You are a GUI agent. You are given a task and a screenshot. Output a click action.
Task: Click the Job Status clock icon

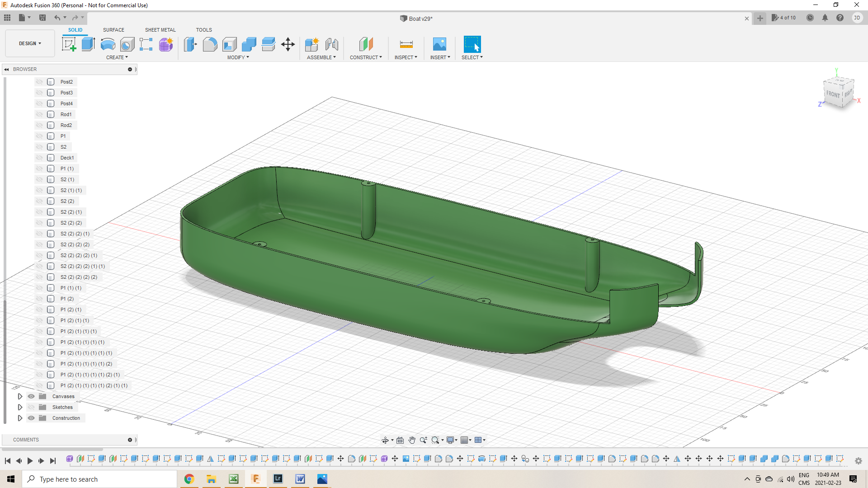pyautogui.click(x=810, y=18)
